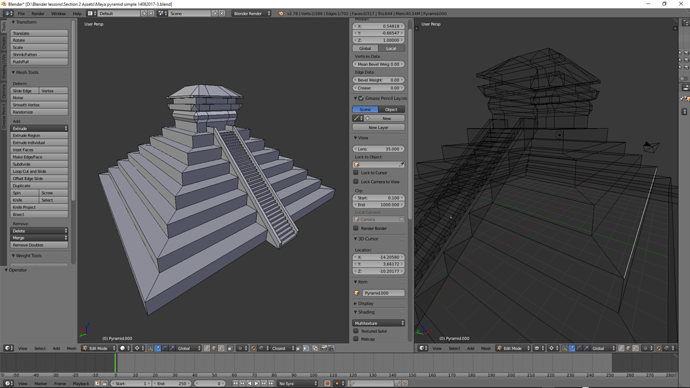Toggle the Textured Solid checkbox
Viewport: 690px width, 388px height.
point(356,331)
